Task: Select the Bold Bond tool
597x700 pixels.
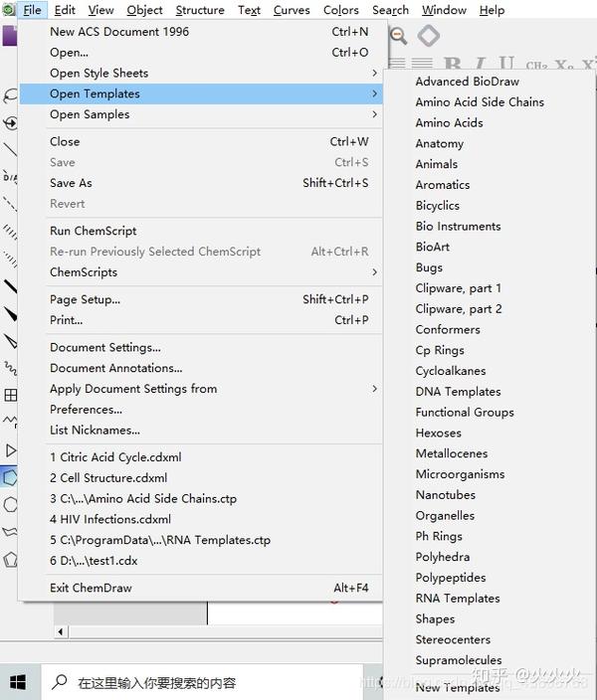Action: pyautogui.click(x=10, y=286)
